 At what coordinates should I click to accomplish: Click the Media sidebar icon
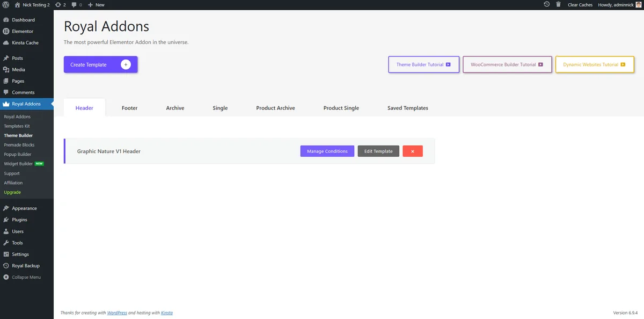pos(6,70)
